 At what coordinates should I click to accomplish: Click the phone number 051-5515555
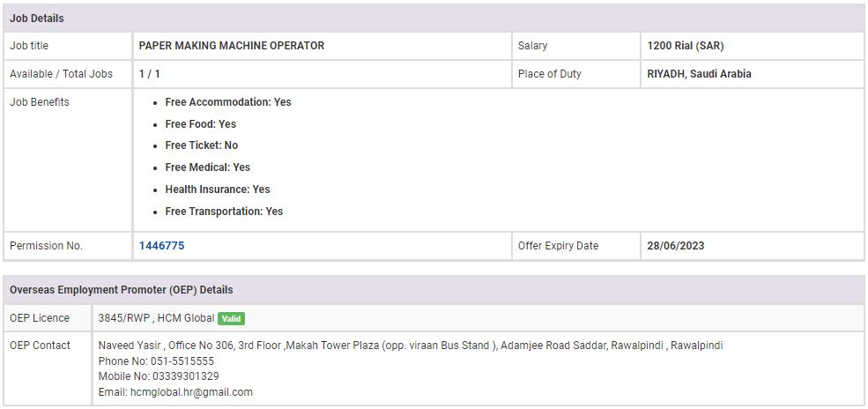tap(174, 361)
